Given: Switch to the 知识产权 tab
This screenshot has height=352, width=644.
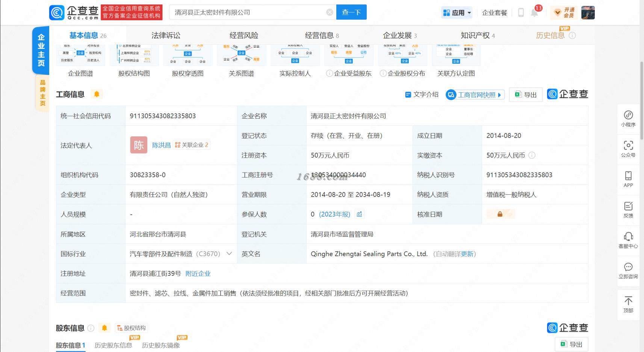Looking at the screenshot, I should coord(478,35).
